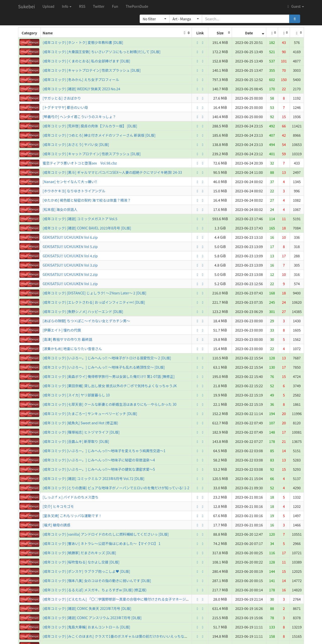Open the Art - Manga category dropdown
322x644 pixels.
tap(186, 19)
